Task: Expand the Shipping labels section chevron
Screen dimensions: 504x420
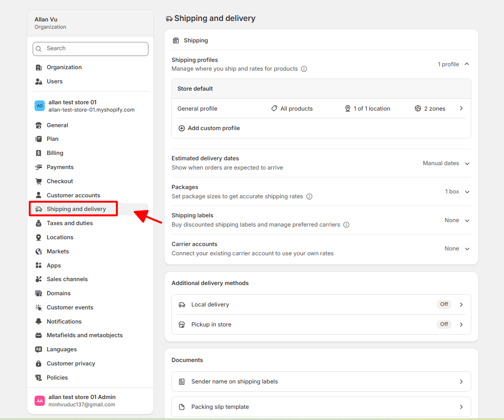Action: [x=467, y=221]
